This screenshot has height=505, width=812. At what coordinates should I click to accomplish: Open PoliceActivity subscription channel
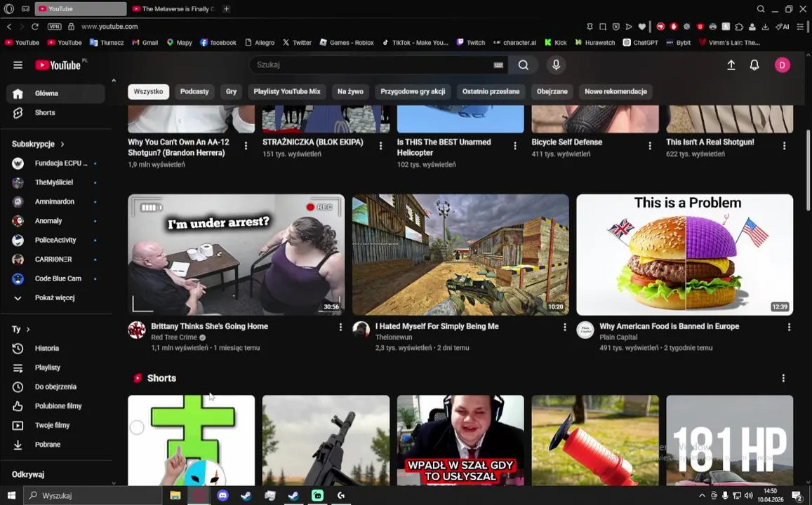55,240
